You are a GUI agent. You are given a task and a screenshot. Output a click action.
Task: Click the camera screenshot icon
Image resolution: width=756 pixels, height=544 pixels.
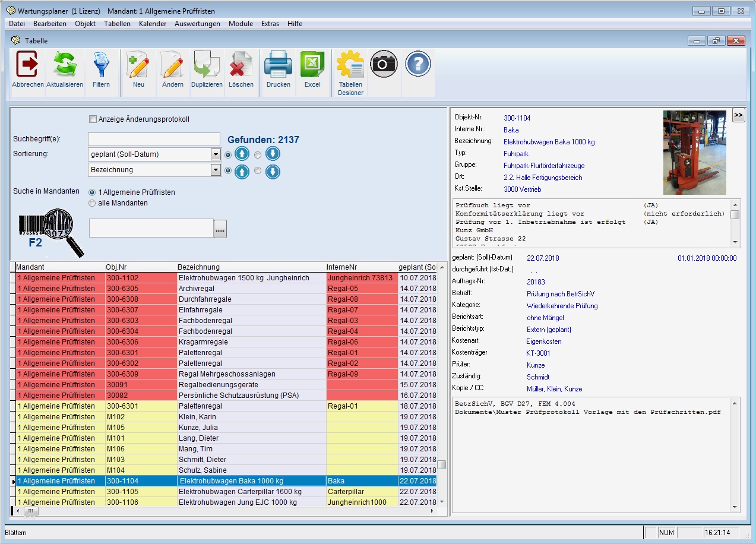point(384,64)
